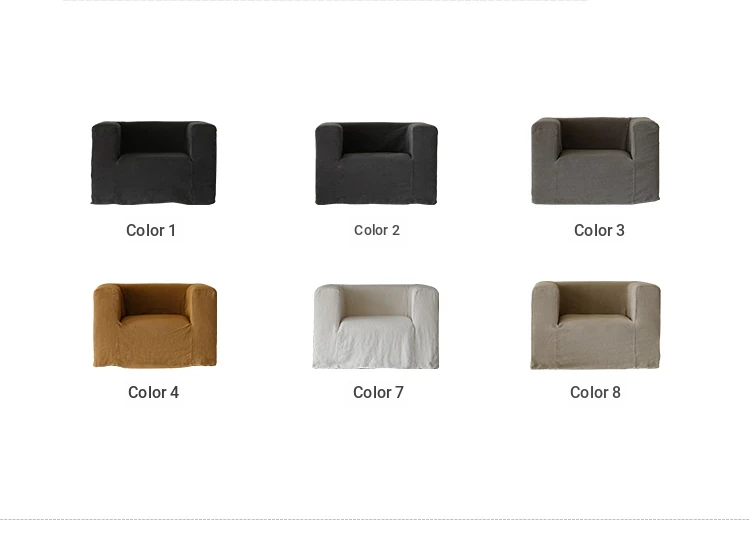Click the backrest of the mustard armchair
The width and height of the screenshot is (750, 550).
pos(154,300)
